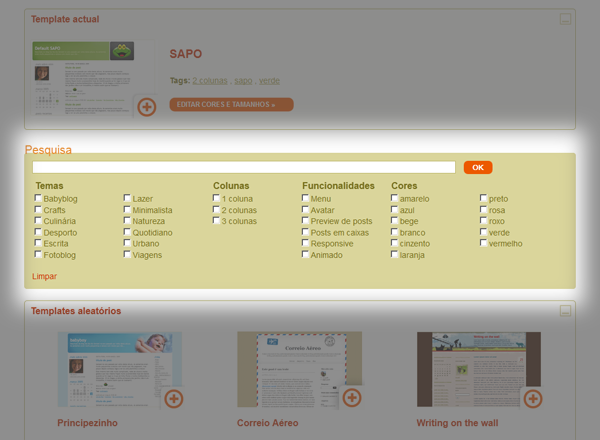Click Editar cores e tamanhos button

pyautogui.click(x=231, y=104)
